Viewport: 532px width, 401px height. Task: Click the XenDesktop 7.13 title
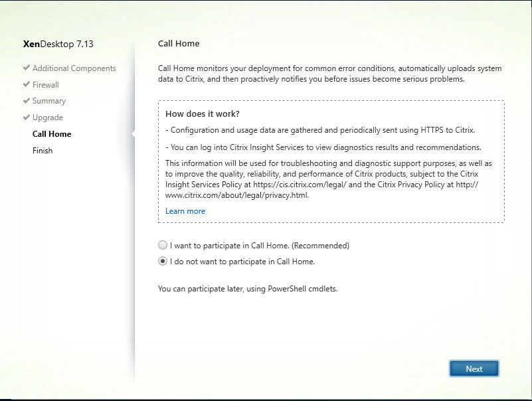click(58, 44)
